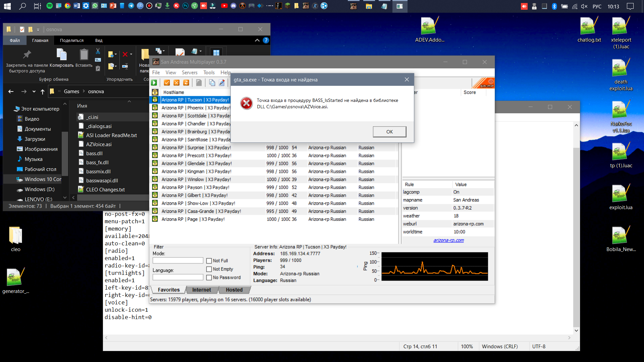Toggle the No Password filter checkbox
This screenshot has height=362, width=644.
pos(209,278)
